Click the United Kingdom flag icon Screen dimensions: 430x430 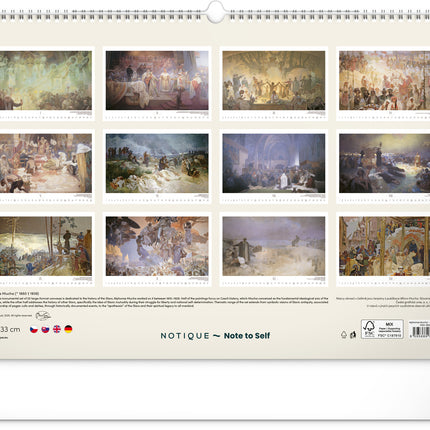coord(57,329)
